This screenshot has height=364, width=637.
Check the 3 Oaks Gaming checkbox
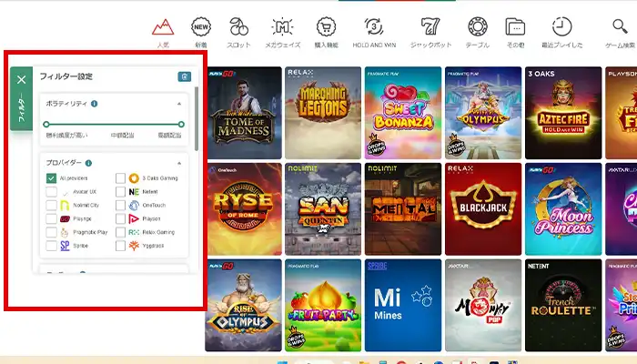point(120,178)
